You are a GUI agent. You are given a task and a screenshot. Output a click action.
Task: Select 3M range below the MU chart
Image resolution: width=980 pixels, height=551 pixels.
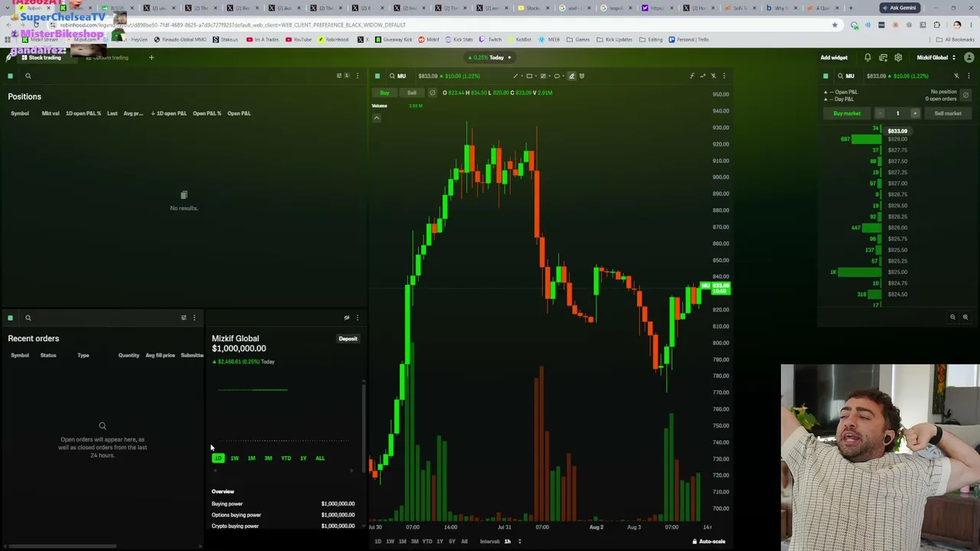(414, 542)
